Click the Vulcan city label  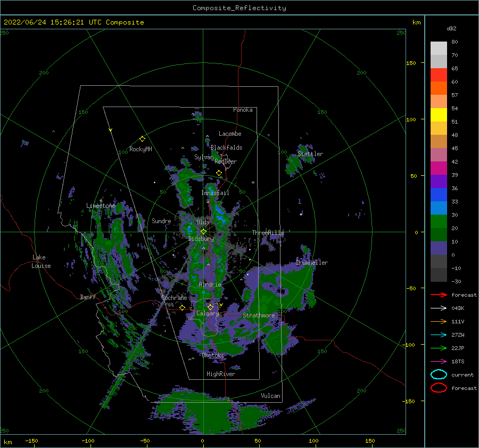pyautogui.click(x=270, y=396)
